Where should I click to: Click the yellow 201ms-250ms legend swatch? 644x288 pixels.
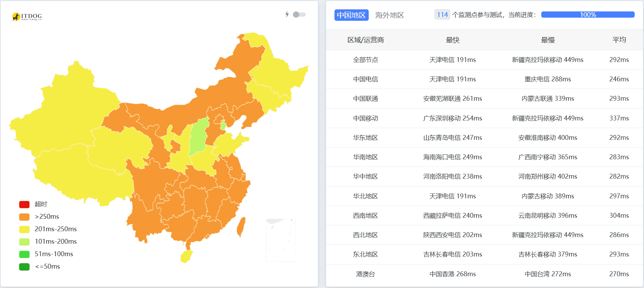[x=24, y=229]
